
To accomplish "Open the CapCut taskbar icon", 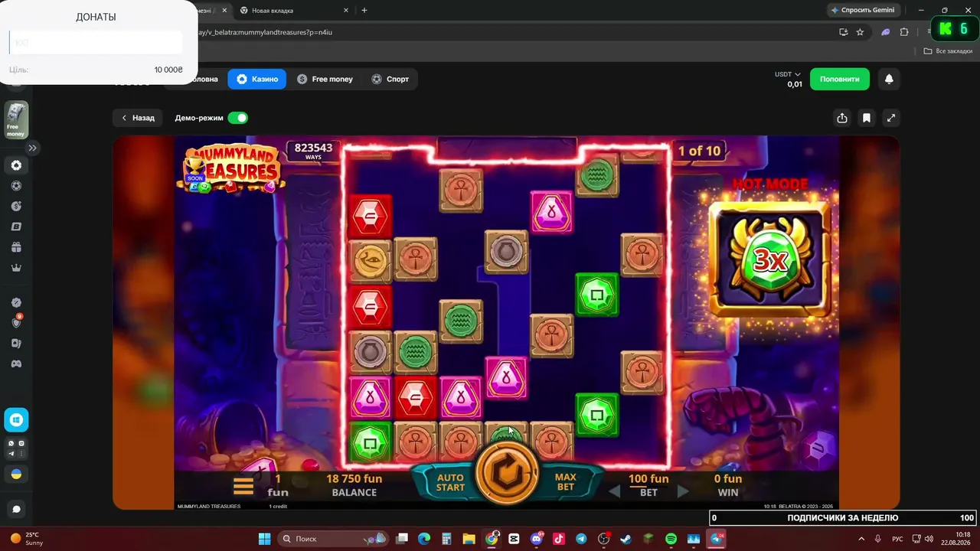I will pos(514,539).
